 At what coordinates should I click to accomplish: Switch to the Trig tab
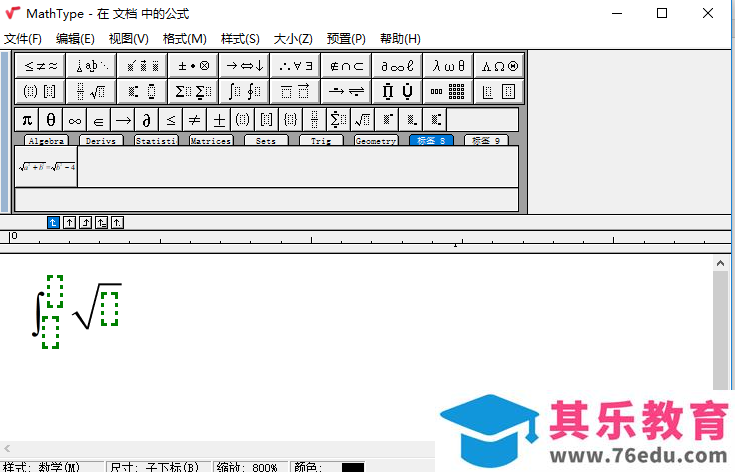321,141
